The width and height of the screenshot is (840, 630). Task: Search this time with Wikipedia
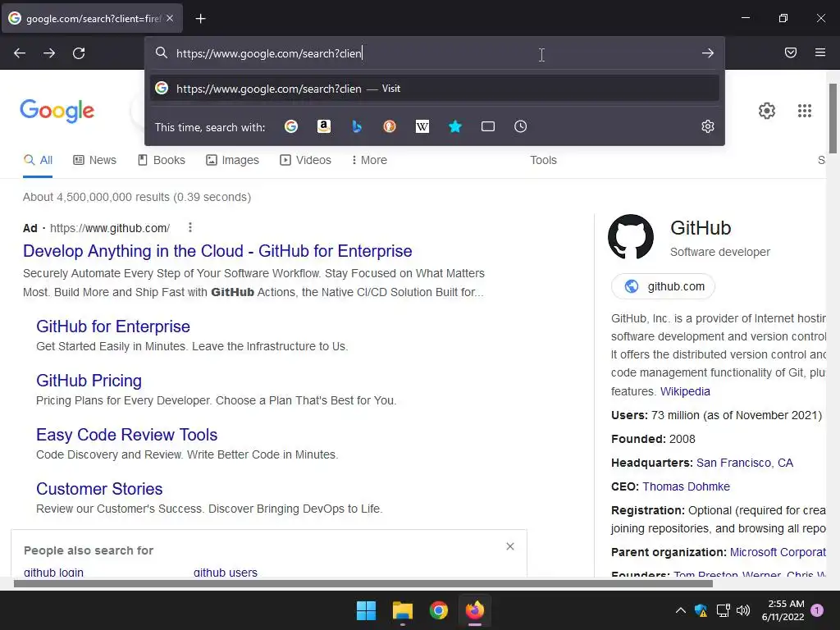point(422,126)
